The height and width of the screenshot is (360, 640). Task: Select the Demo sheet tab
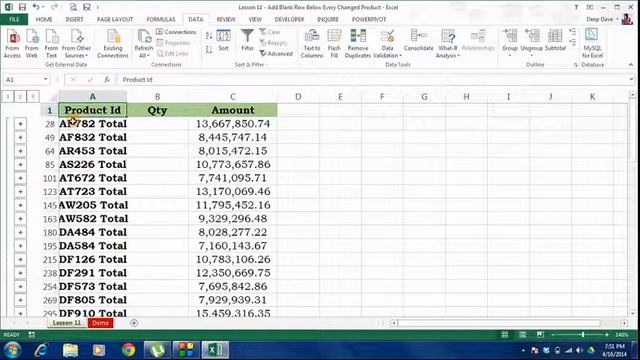(100, 323)
